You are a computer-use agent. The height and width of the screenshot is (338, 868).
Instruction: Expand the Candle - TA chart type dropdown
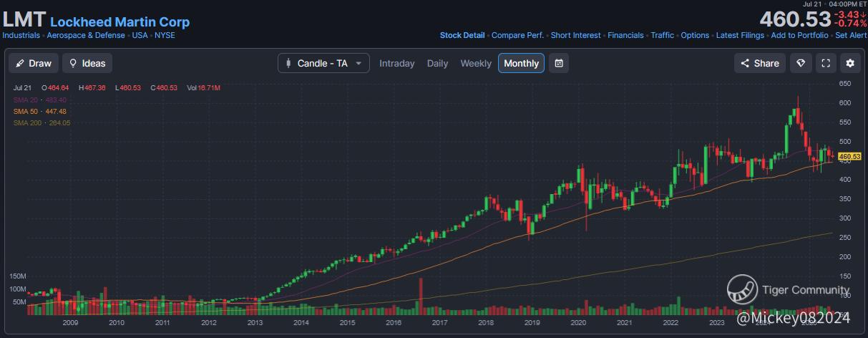click(x=323, y=63)
